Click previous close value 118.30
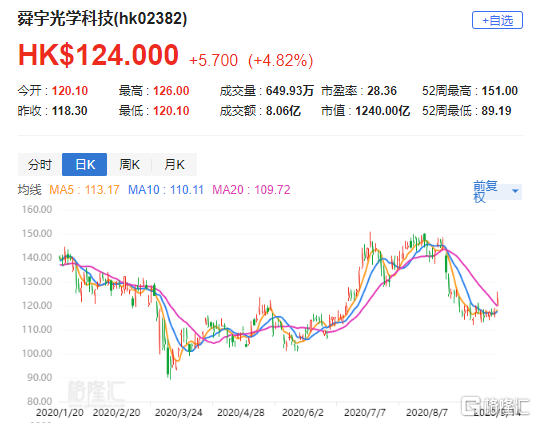This screenshot has height=423, width=536. (x=69, y=111)
